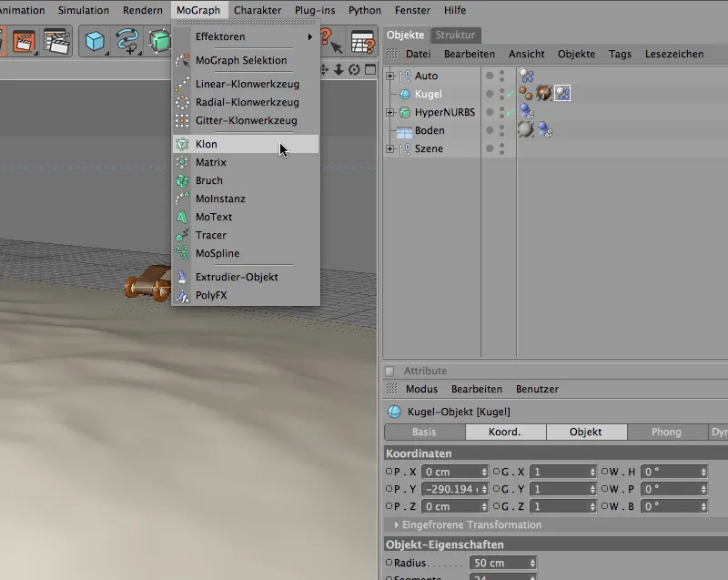Toggle the Kugel enable checkmark
This screenshot has height=580, width=728.
tap(511, 95)
